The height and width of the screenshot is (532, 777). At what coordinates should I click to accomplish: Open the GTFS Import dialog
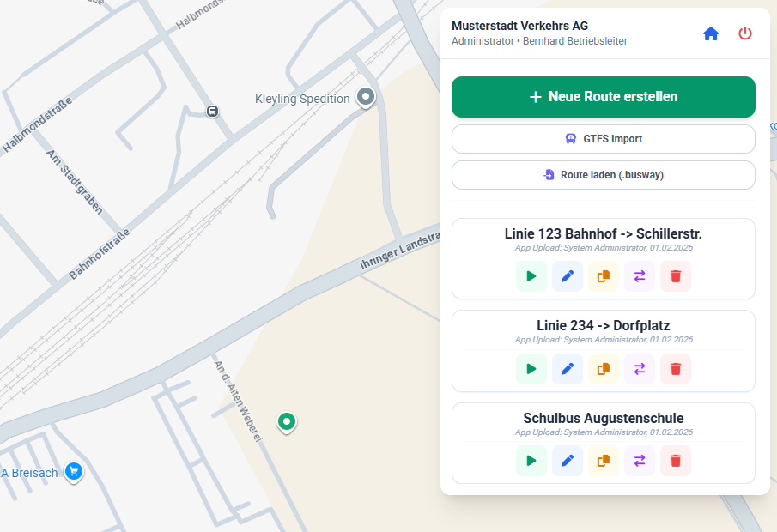(x=603, y=138)
